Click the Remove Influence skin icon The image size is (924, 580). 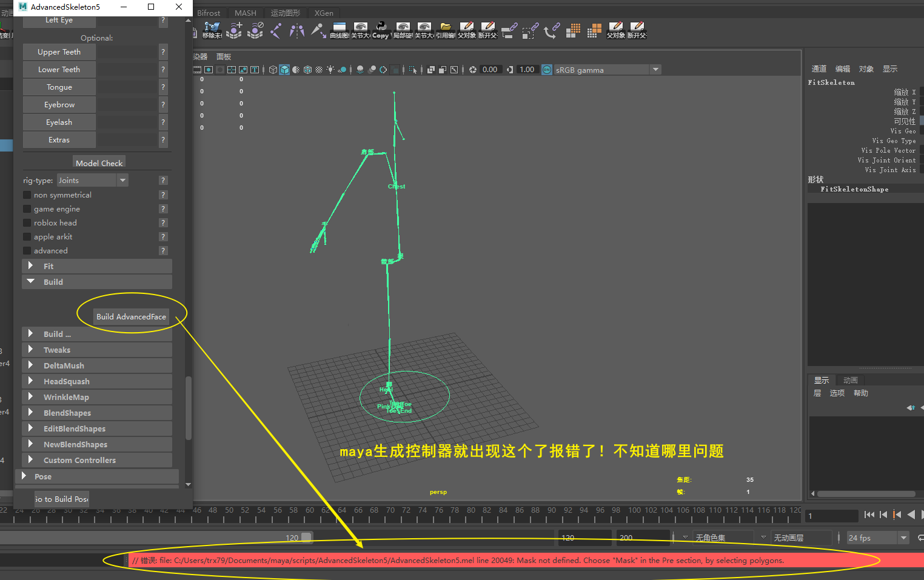(x=255, y=29)
